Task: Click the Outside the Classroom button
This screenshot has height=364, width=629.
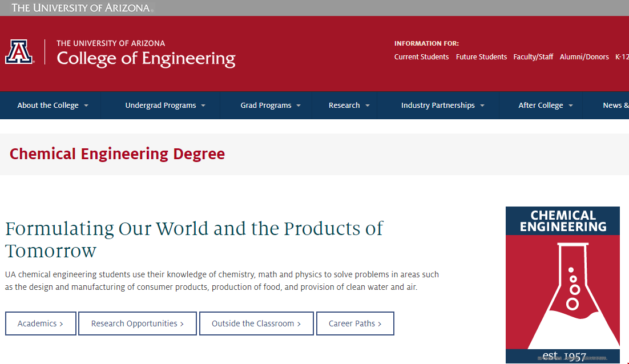Action: (x=256, y=323)
